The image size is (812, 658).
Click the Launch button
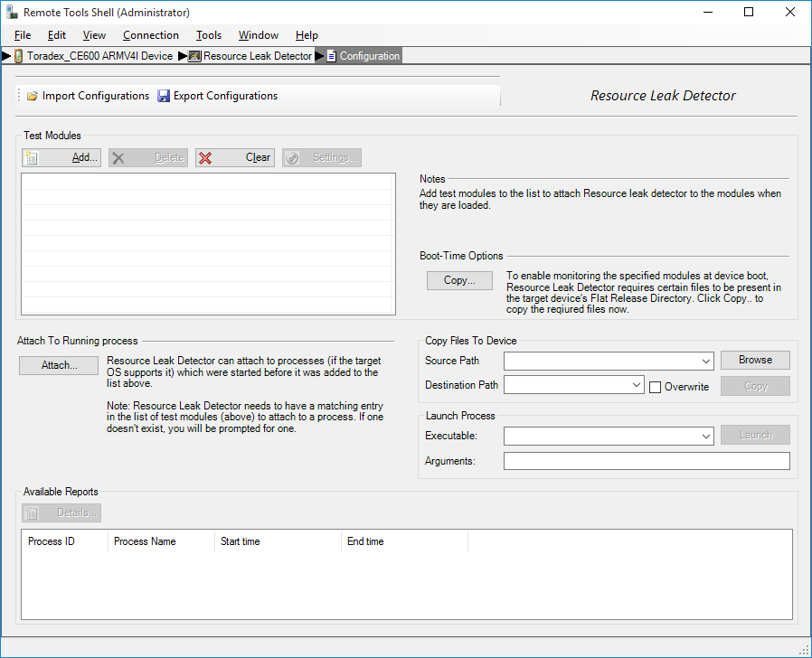pyautogui.click(x=755, y=435)
